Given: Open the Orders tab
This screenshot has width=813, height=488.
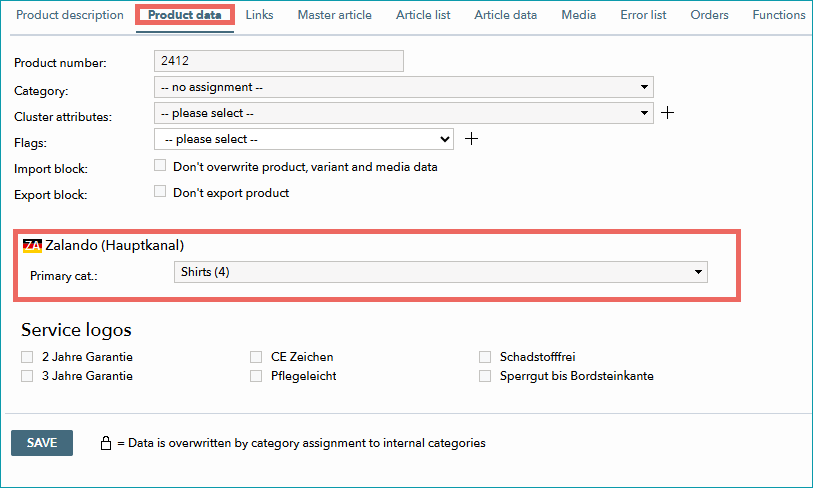Looking at the screenshot, I should (709, 15).
